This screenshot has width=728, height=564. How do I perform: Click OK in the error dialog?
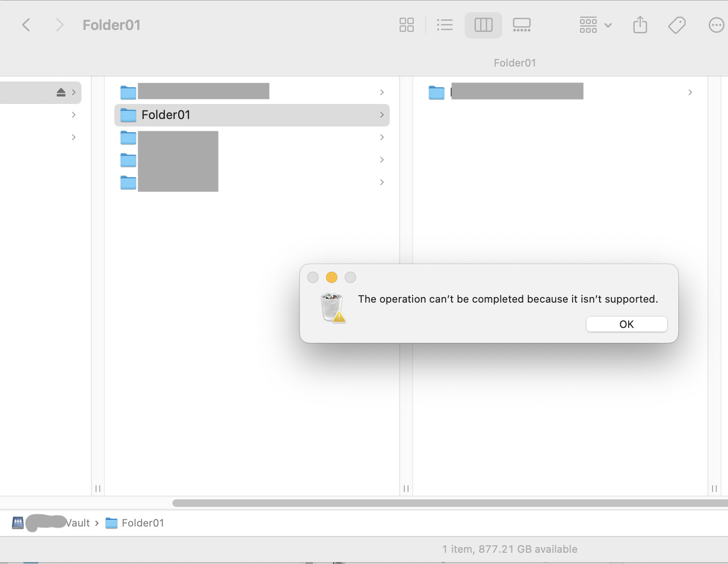pos(626,324)
